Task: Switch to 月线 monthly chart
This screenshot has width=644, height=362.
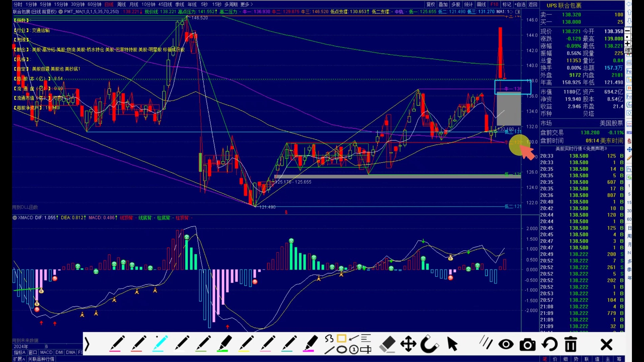Action: tap(133, 4)
